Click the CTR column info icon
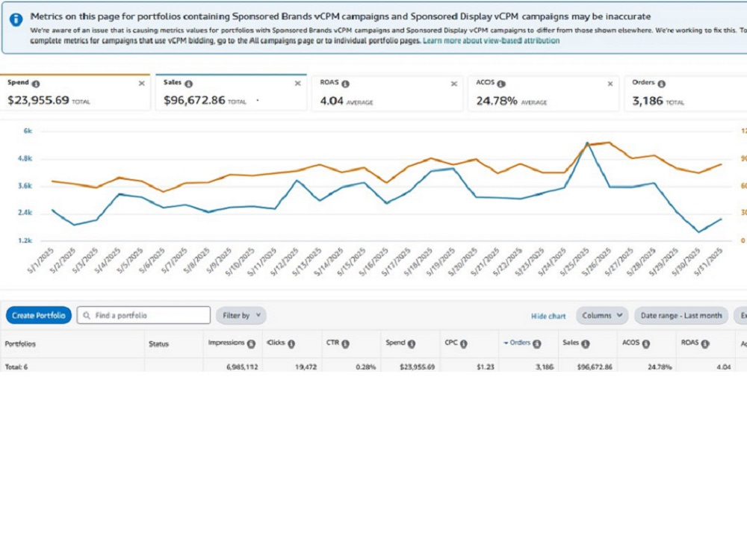The height and width of the screenshot is (560, 747). 345,343
